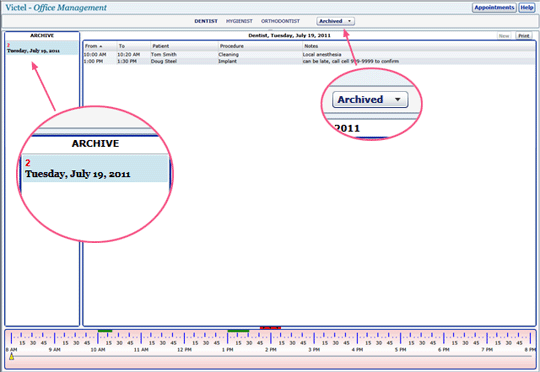The image size is (540, 372).
Task: Click green appointment marker at 1 PM
Action: pyautogui.click(x=238, y=331)
